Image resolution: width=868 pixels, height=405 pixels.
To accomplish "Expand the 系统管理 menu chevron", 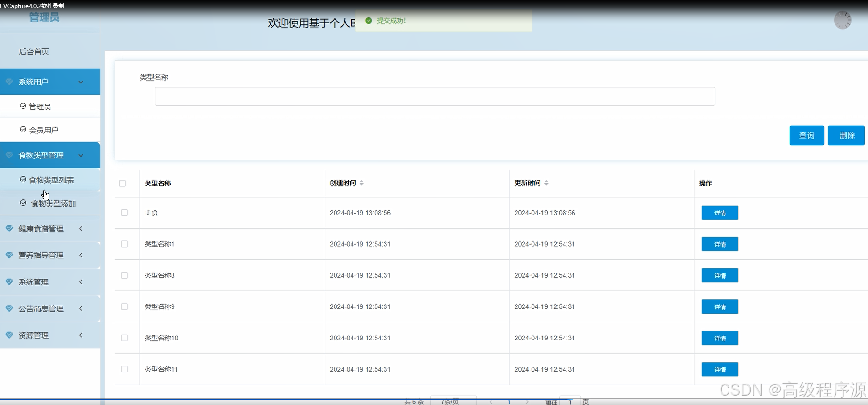I will (81, 282).
